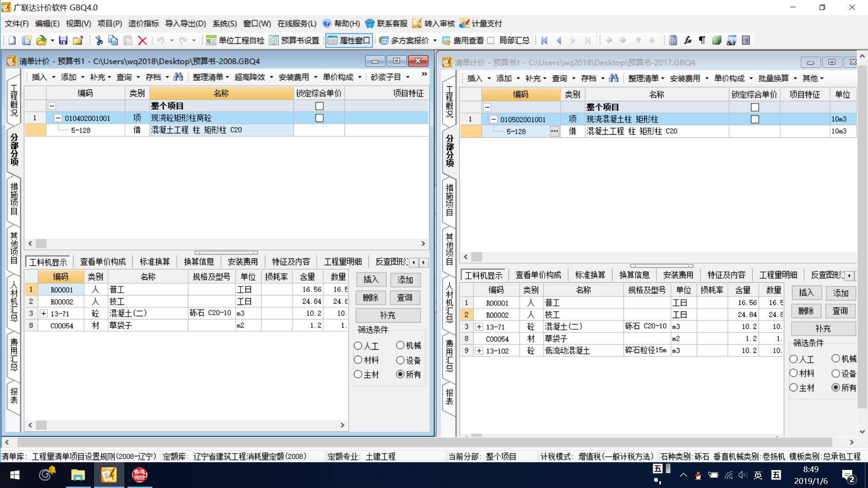Click 查询 button in right window lower panel
The width and height of the screenshot is (868, 488).
click(x=840, y=311)
